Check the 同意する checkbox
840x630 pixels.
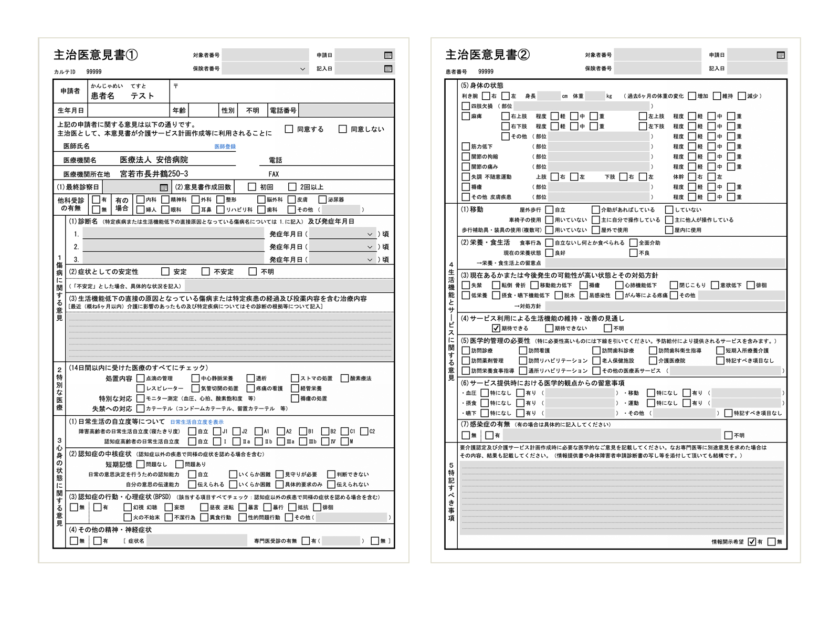pos(289,129)
